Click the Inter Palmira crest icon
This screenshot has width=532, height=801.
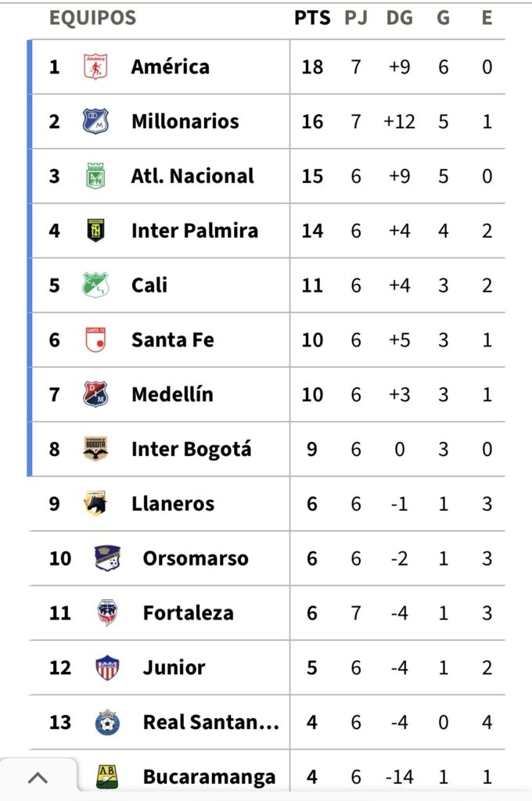pos(95,231)
